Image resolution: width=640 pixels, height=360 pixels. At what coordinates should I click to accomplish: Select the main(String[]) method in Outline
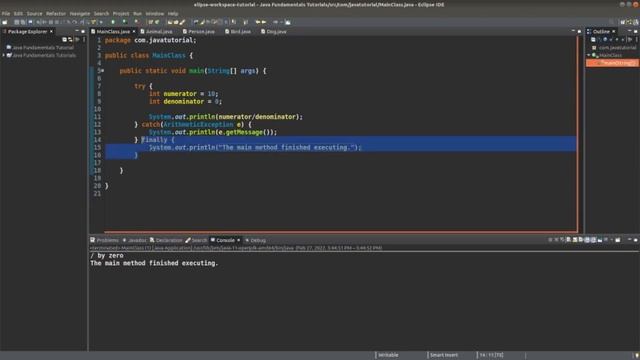click(612, 63)
